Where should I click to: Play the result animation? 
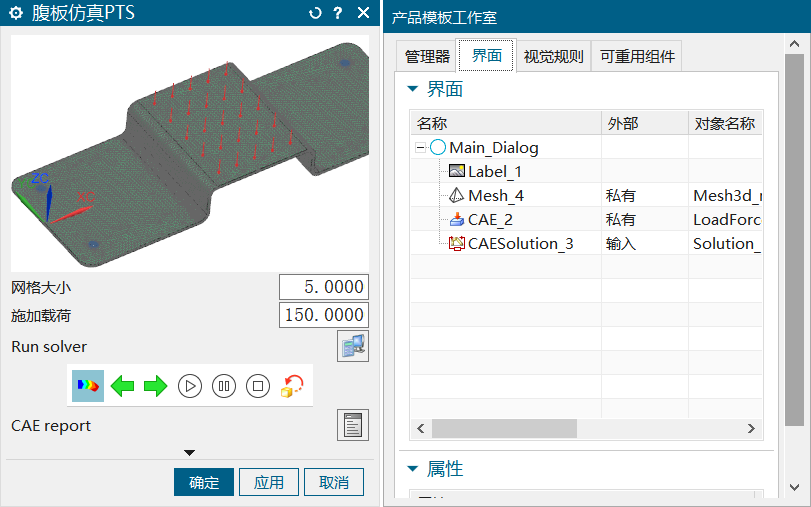coord(190,386)
